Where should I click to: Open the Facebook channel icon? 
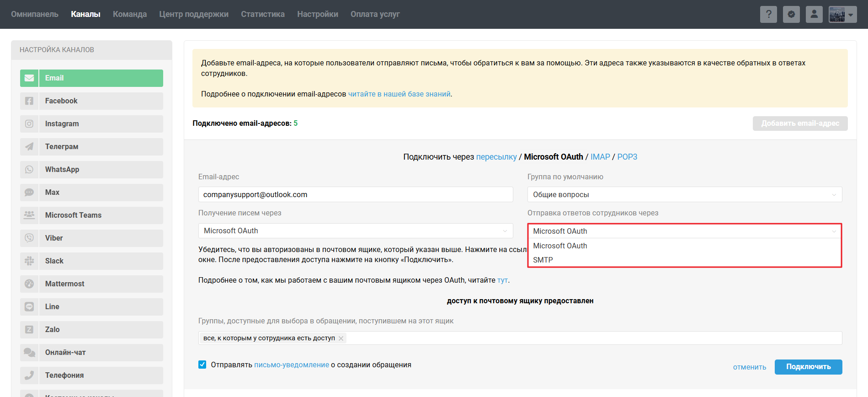[x=29, y=101]
